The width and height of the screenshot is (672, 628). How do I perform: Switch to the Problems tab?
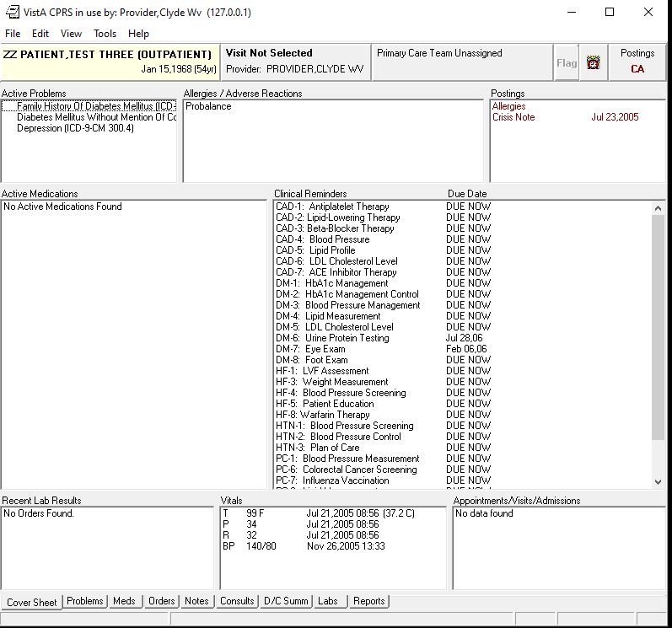pyautogui.click(x=85, y=602)
